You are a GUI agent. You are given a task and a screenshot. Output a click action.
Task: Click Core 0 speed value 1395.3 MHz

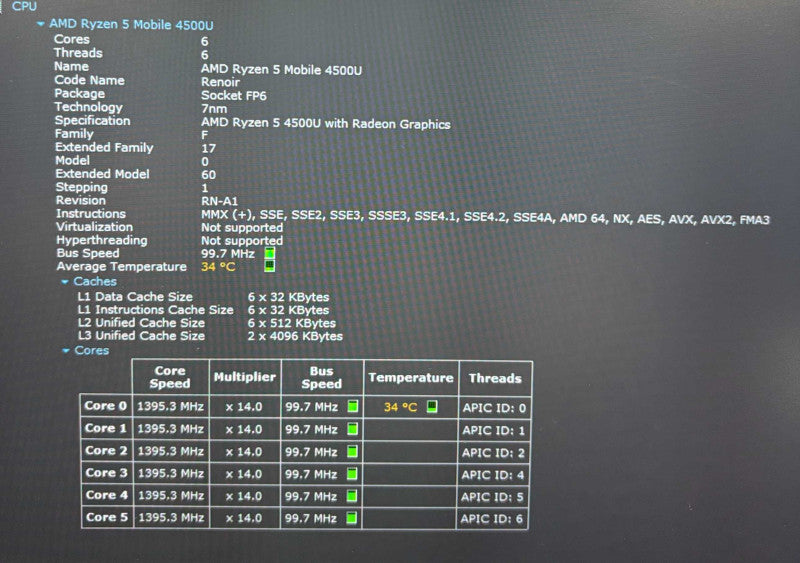(x=170, y=407)
